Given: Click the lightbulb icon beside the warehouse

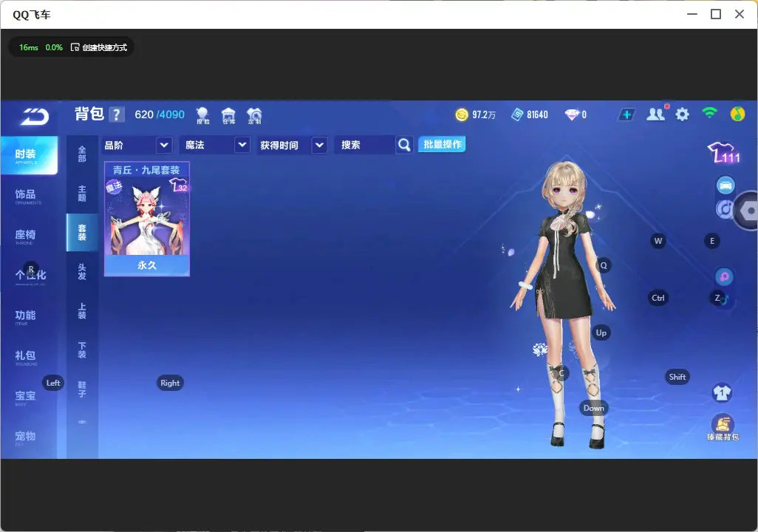Looking at the screenshot, I should (202, 115).
